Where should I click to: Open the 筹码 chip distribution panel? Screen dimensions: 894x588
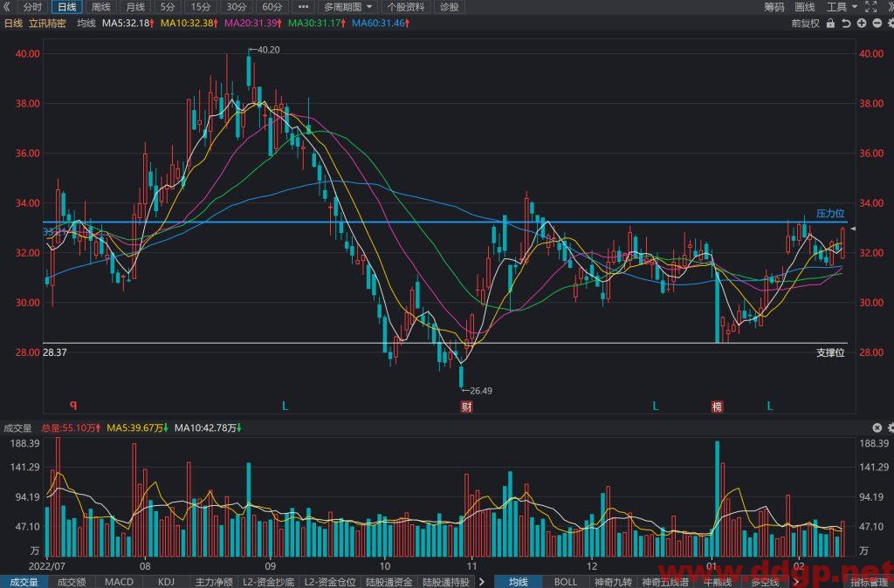click(x=774, y=7)
